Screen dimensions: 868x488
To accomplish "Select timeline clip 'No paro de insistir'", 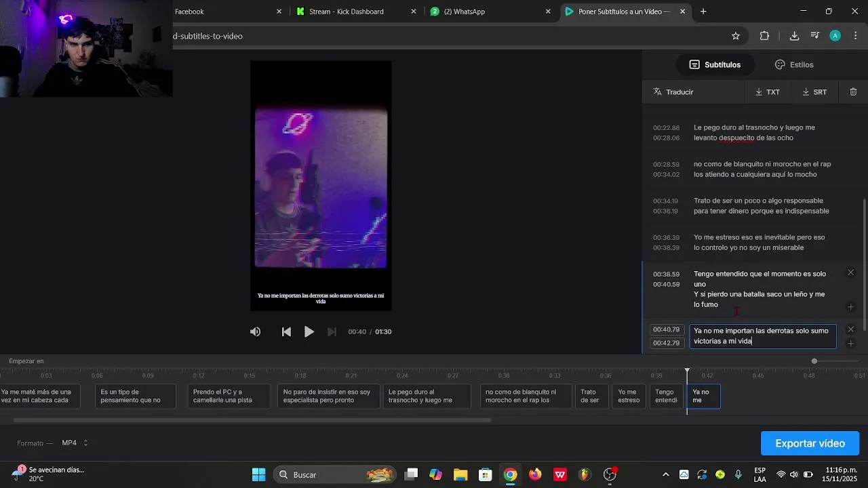I will coord(329,396).
